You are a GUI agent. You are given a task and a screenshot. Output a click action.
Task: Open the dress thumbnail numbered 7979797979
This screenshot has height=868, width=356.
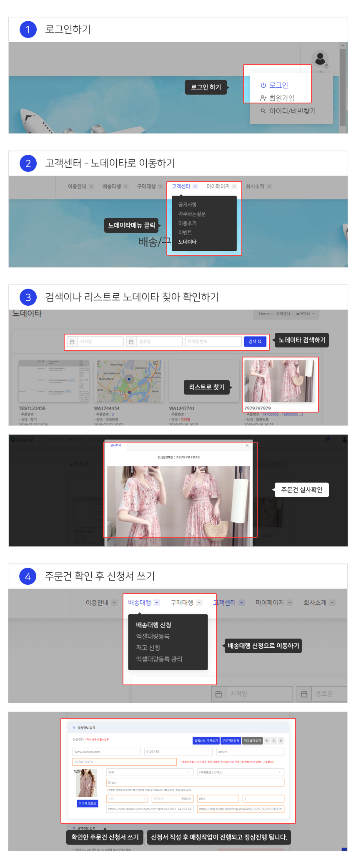[x=279, y=381]
